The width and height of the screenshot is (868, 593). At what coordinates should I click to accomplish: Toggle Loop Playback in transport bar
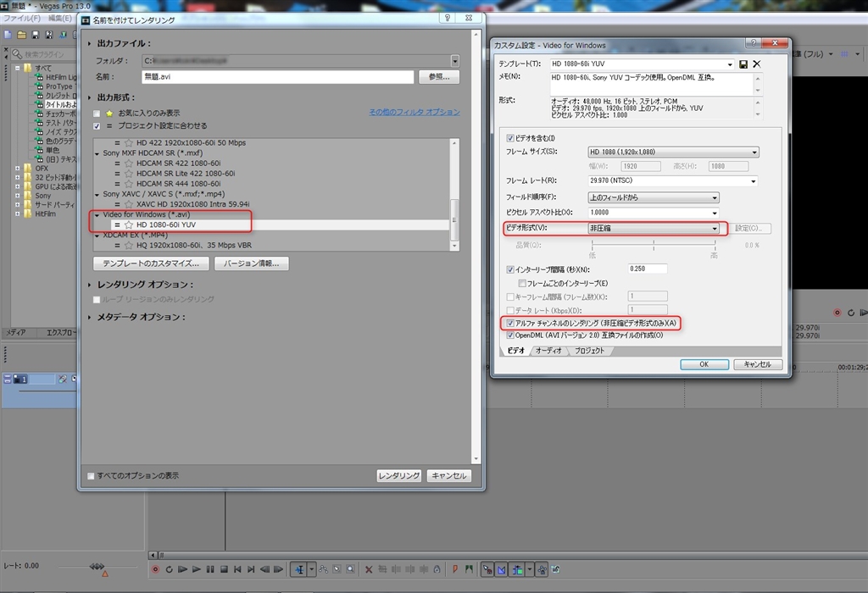[x=169, y=569]
